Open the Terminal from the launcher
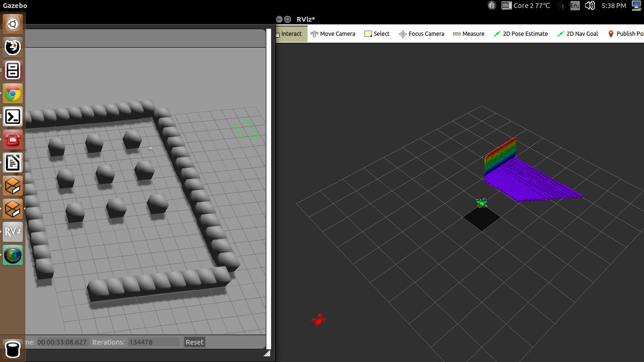The image size is (644, 362). pyautogui.click(x=13, y=116)
